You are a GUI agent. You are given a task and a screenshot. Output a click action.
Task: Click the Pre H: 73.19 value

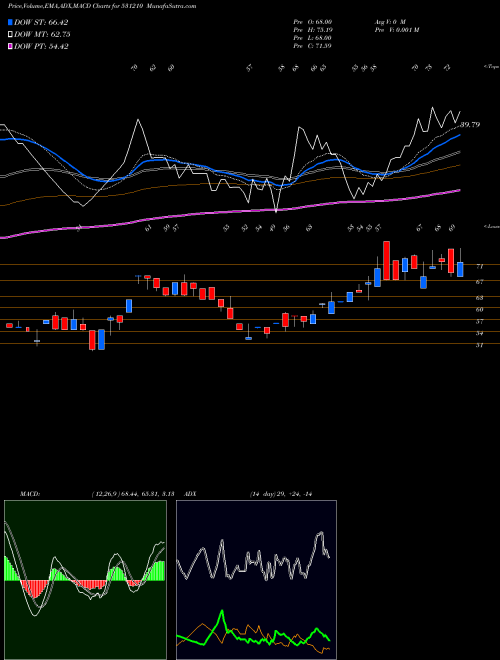(313, 30)
